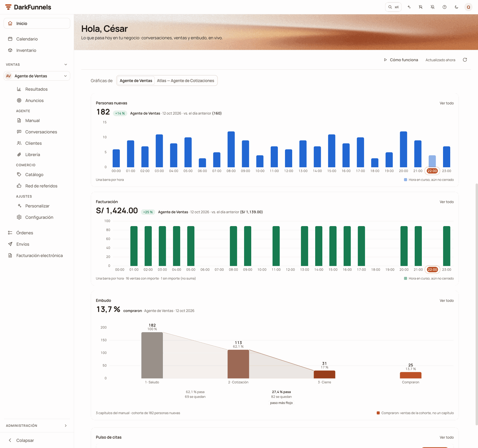Click the refresh icon next to Actualizado ahora
The image size is (478, 448).
click(465, 60)
